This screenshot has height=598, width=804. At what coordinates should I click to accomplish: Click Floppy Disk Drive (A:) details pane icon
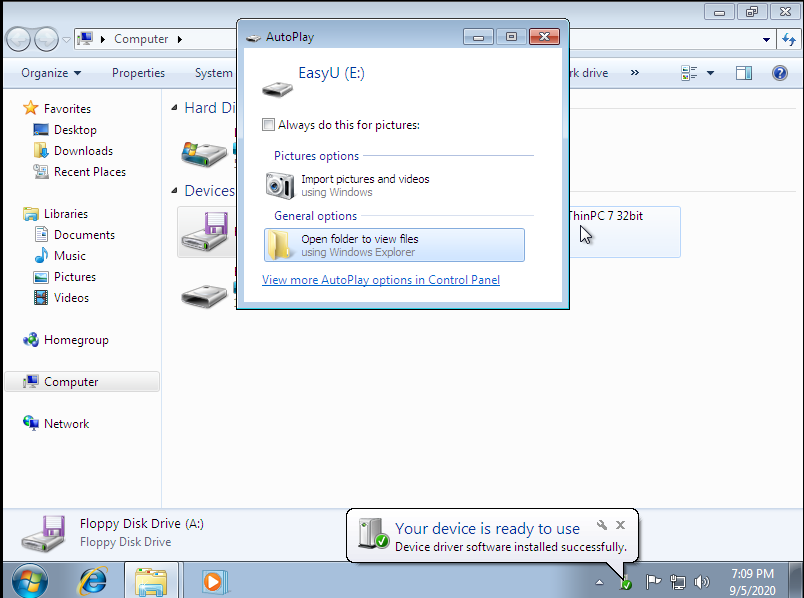(x=44, y=534)
